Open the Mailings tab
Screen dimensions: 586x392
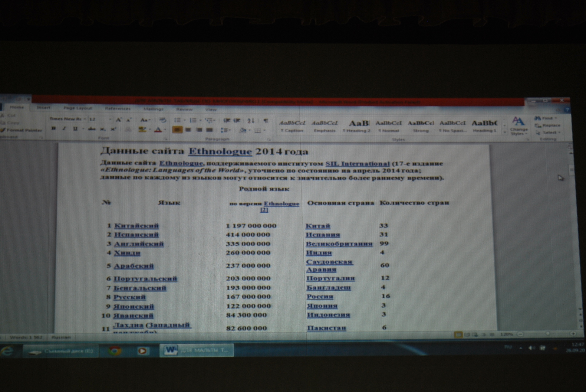(x=153, y=109)
